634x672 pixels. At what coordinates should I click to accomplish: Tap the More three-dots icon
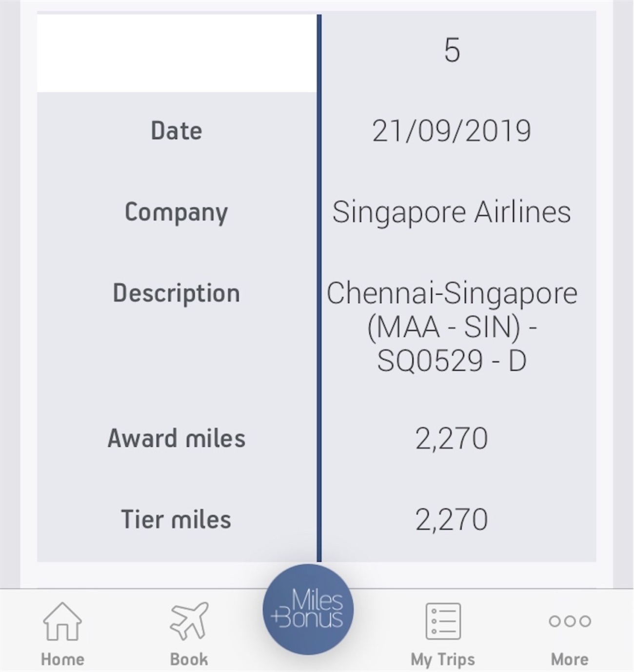570,621
